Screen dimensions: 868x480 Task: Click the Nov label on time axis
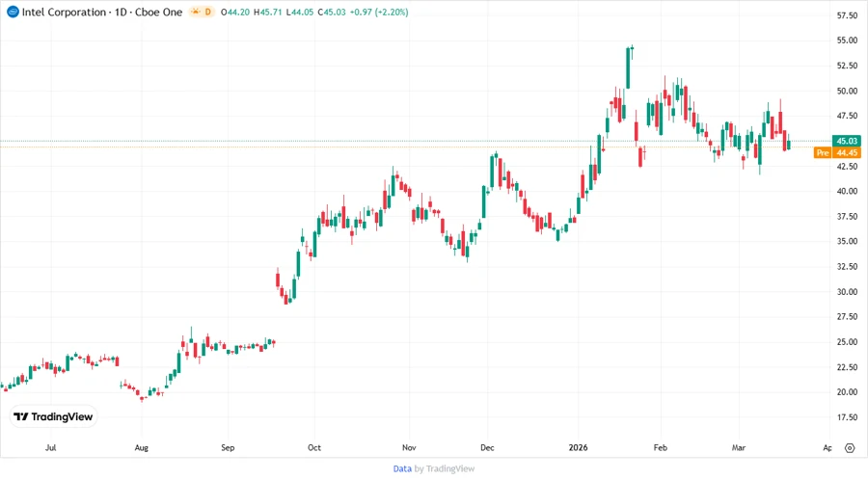coord(409,448)
